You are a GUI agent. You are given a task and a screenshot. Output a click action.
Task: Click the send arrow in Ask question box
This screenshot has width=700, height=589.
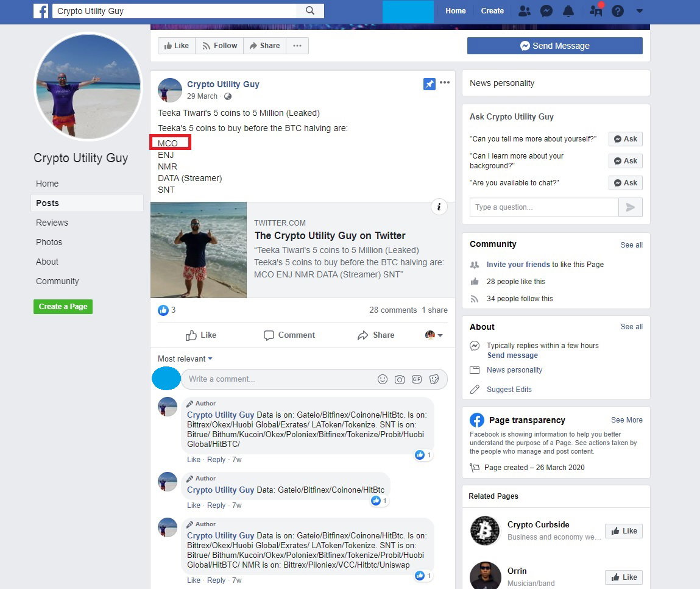tap(631, 207)
